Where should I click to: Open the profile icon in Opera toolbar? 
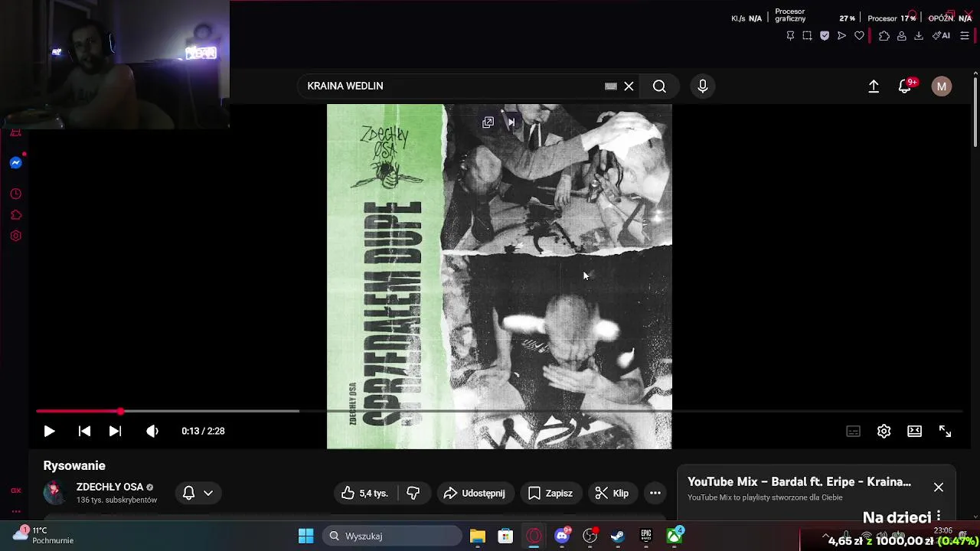tap(902, 36)
